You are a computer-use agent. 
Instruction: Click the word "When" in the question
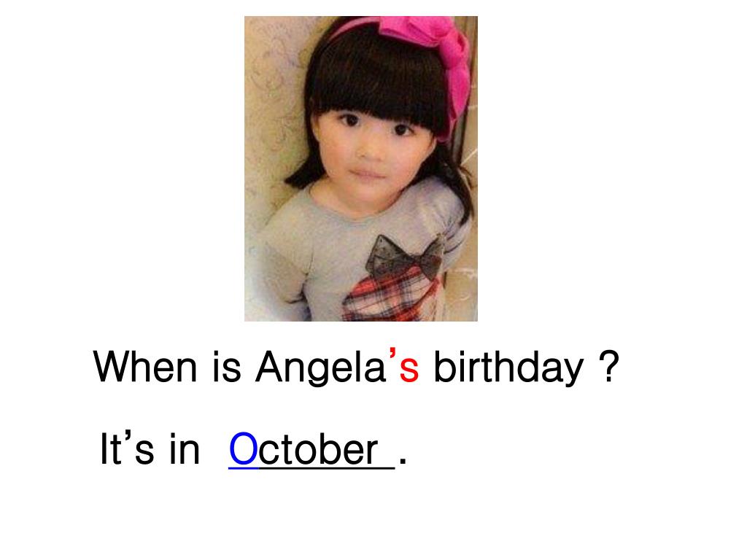(145, 367)
